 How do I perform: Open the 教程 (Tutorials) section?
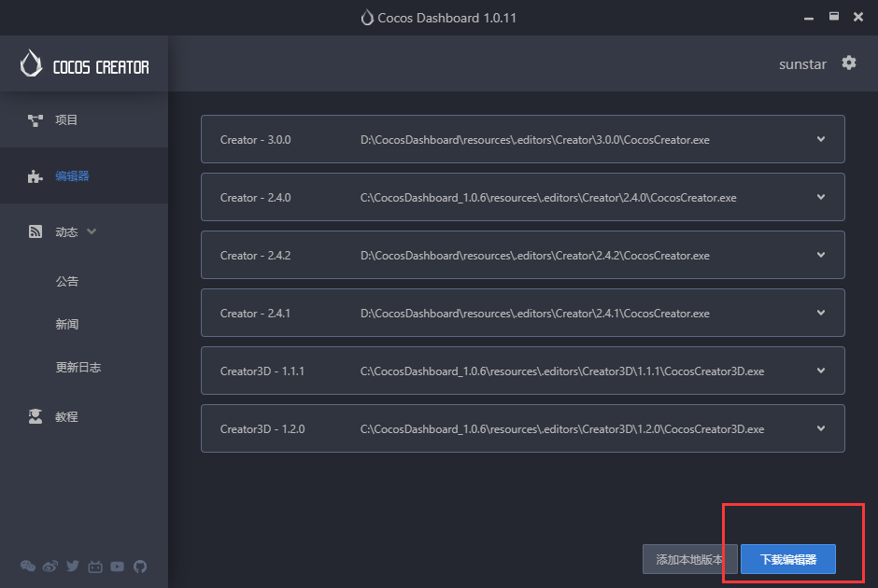(84, 417)
